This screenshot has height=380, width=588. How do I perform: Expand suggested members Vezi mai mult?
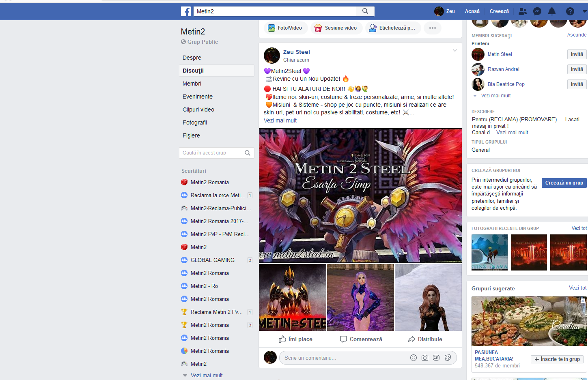pos(495,96)
